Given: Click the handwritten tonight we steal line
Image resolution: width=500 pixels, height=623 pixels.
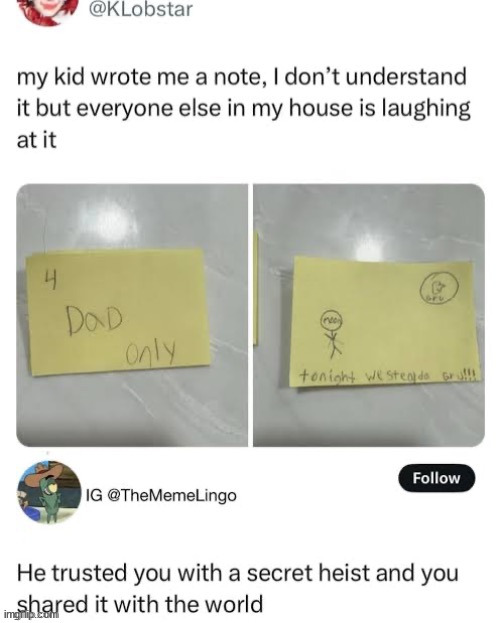Looking at the screenshot, I should (391, 374).
